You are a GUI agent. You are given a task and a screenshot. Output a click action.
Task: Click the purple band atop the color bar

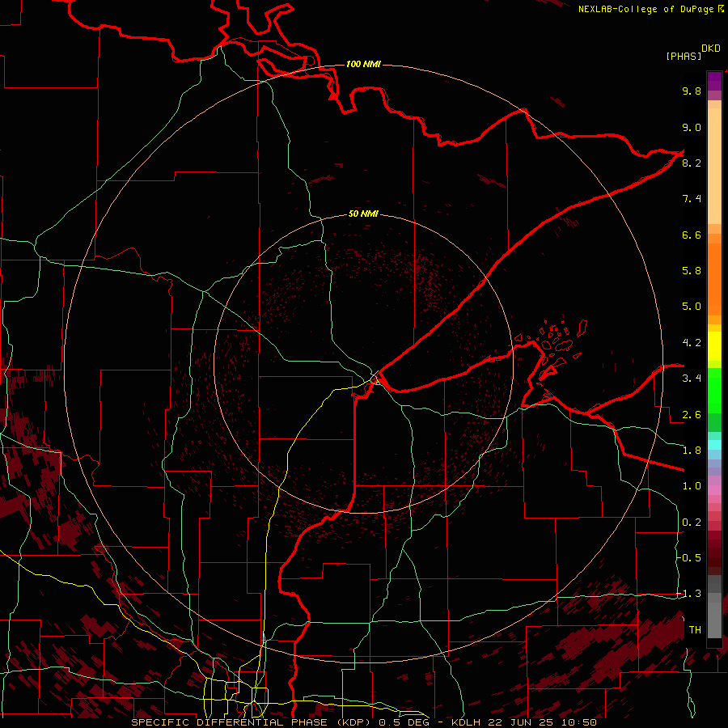coord(714,81)
